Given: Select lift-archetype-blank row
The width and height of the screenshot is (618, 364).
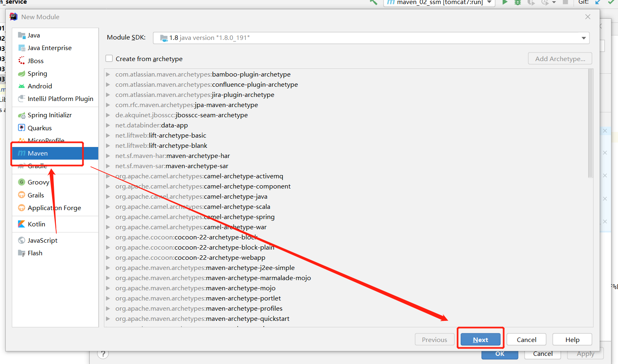Looking at the screenshot, I should click(346, 146).
